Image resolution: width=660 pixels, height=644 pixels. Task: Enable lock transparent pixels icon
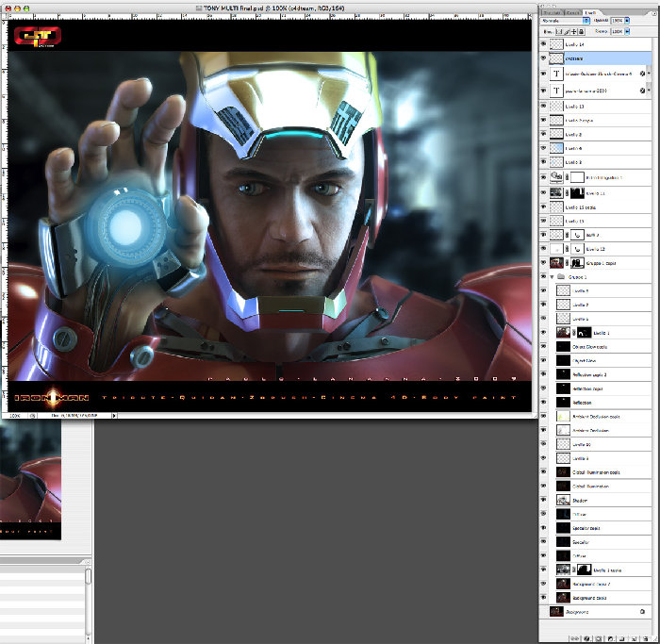point(559,31)
